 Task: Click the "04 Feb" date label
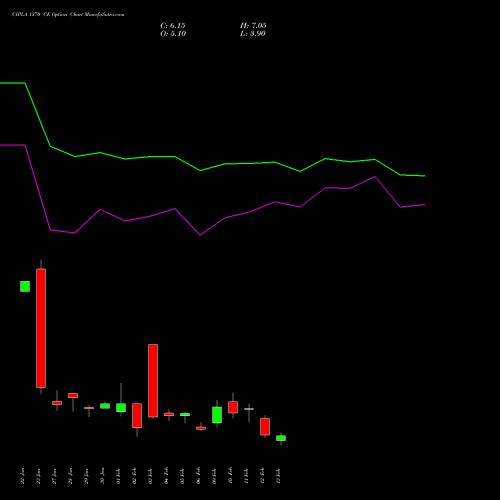pyautogui.click(x=166, y=476)
